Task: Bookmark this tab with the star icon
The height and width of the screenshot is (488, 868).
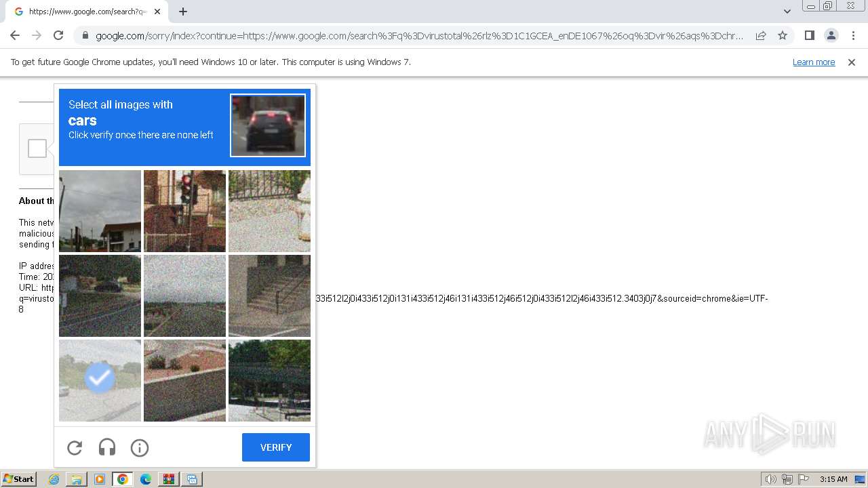Action: [x=783, y=35]
